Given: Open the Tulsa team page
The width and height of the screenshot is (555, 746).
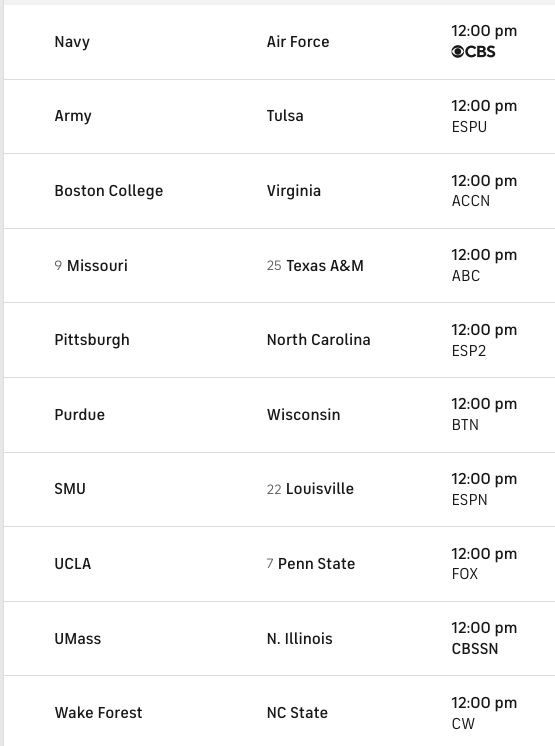Looking at the screenshot, I should coord(285,116).
